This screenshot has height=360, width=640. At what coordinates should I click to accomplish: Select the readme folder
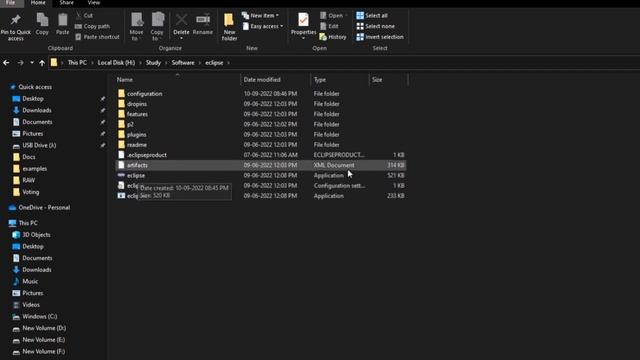tap(261, 144)
